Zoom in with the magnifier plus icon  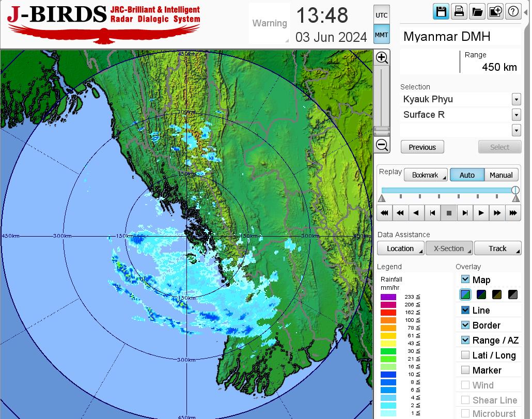pos(382,57)
